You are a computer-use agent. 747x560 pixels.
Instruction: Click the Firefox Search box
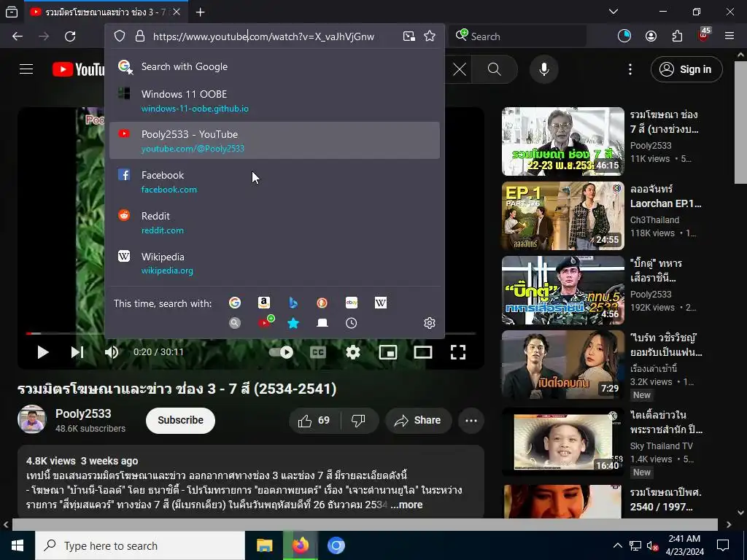click(x=517, y=36)
